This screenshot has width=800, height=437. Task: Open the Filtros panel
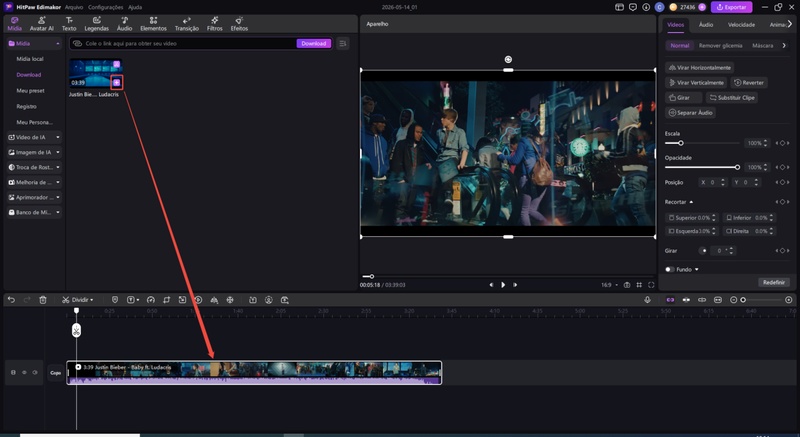(x=214, y=24)
